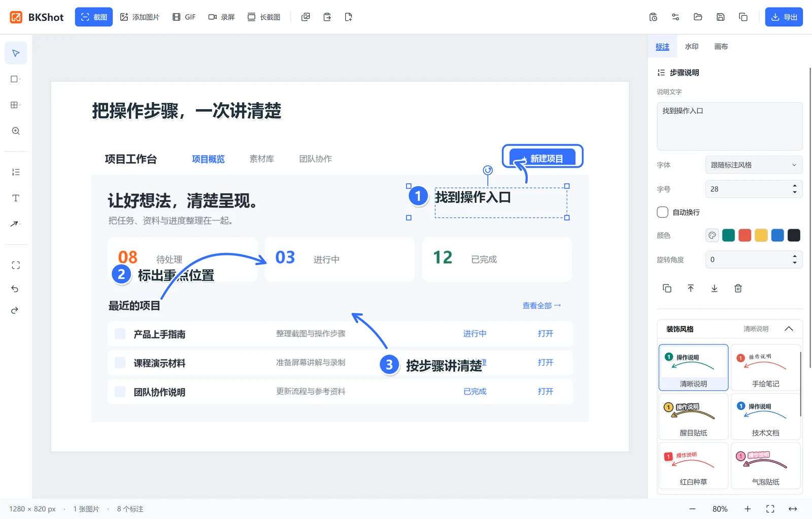Click the redo arrow in sidebar
Image resolution: width=812 pixels, height=519 pixels.
tap(15, 310)
